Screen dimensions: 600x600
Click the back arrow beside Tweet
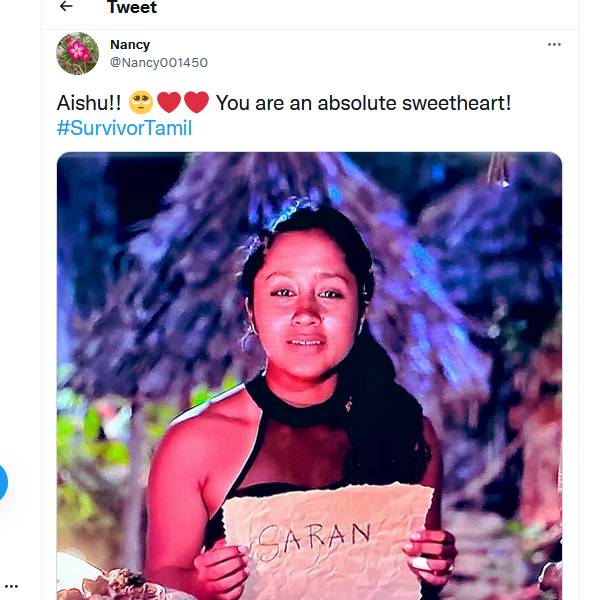click(66, 7)
